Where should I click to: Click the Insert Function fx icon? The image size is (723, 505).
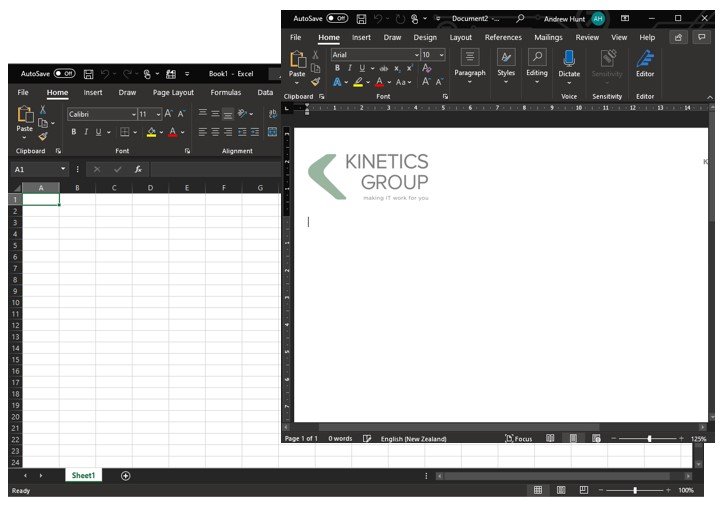(138, 169)
